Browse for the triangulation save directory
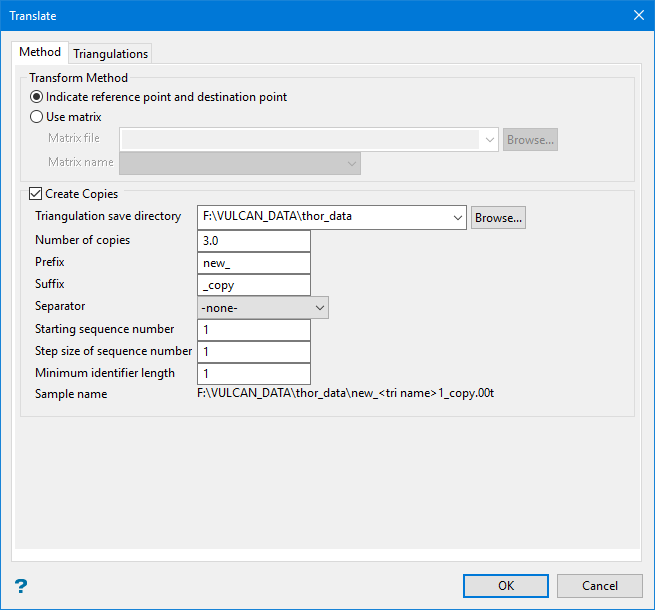 (498, 217)
